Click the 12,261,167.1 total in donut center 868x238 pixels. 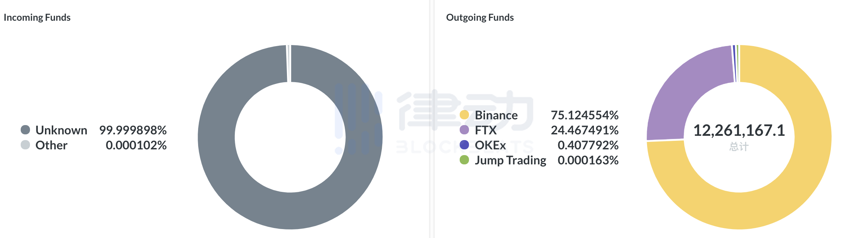(x=739, y=130)
